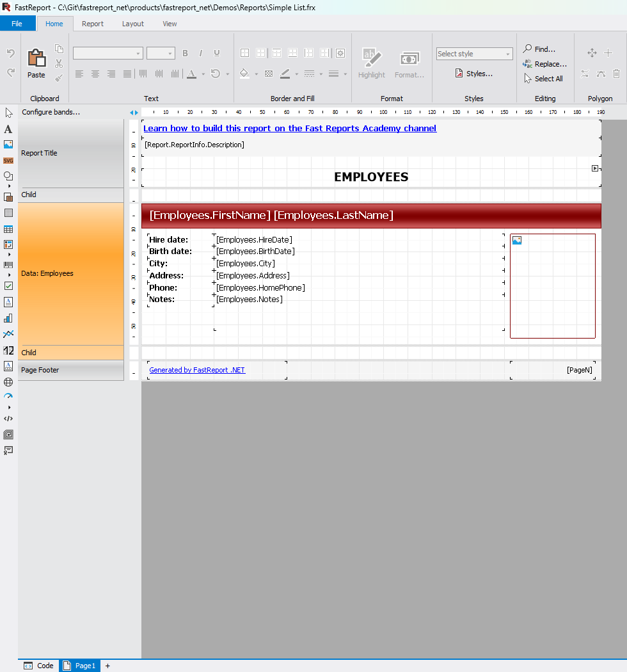Click the polygon move icon

pyautogui.click(x=592, y=52)
